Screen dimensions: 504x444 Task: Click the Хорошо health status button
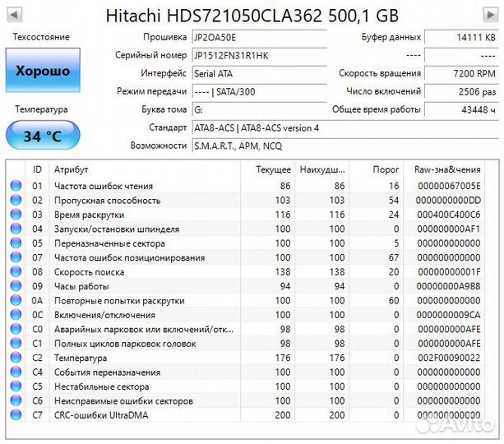tap(43, 71)
